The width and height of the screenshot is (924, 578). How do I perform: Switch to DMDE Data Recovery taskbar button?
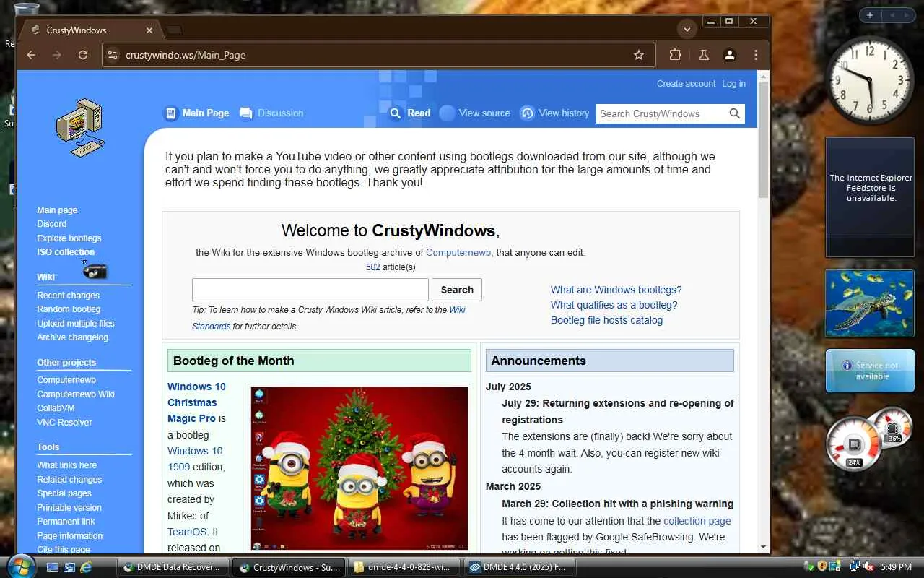point(173,568)
